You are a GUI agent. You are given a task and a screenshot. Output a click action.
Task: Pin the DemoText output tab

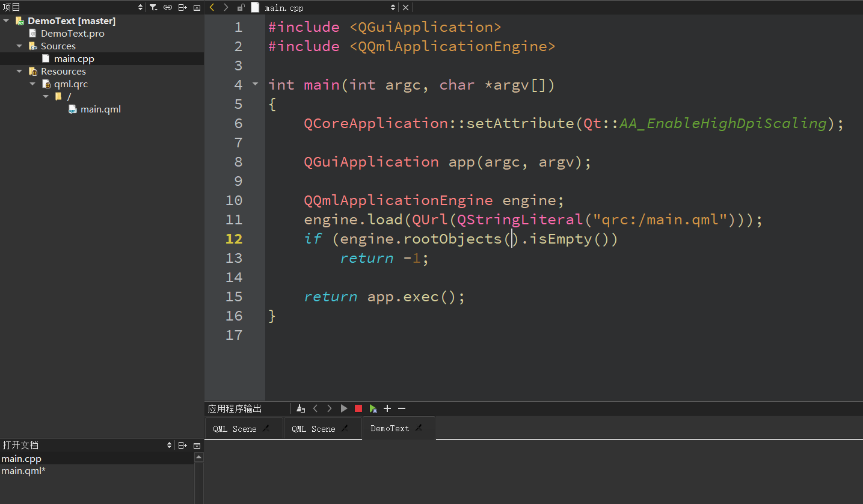[x=419, y=428]
